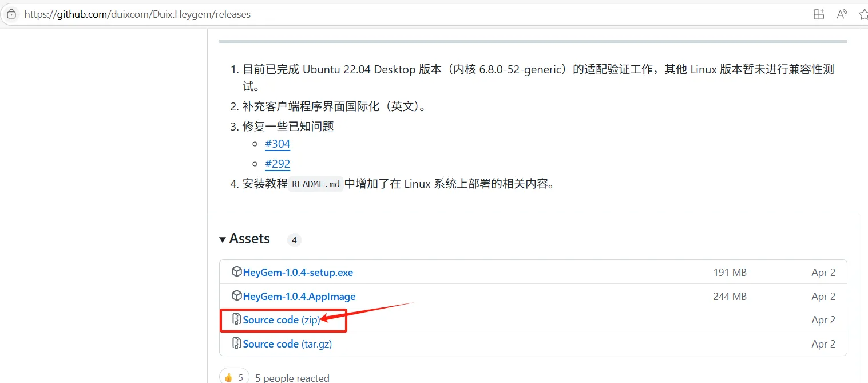The height and width of the screenshot is (383, 868).
Task: Click the zip file icon beside Source code (zip)
Action: click(x=236, y=319)
